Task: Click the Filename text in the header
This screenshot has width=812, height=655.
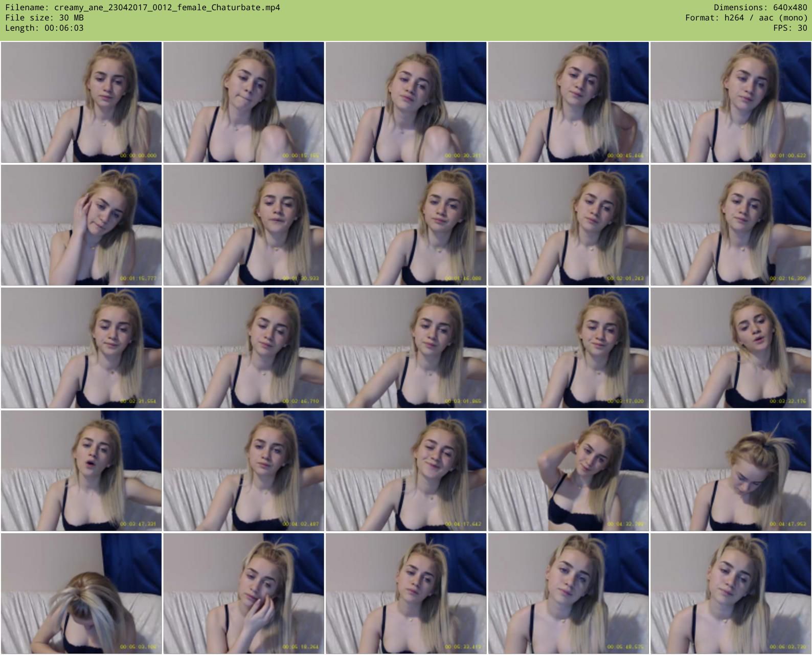Action: tap(143, 8)
